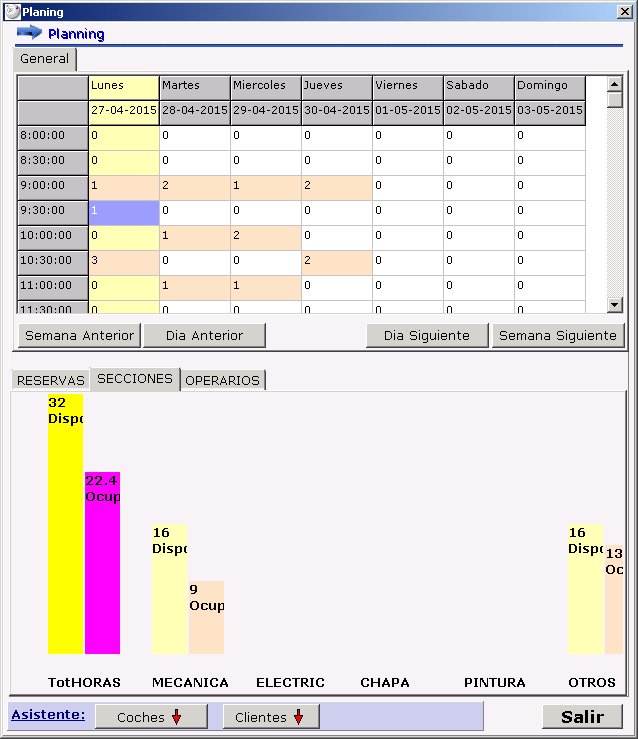Click the OTROS chart label
638x739 pixels.
click(592, 682)
